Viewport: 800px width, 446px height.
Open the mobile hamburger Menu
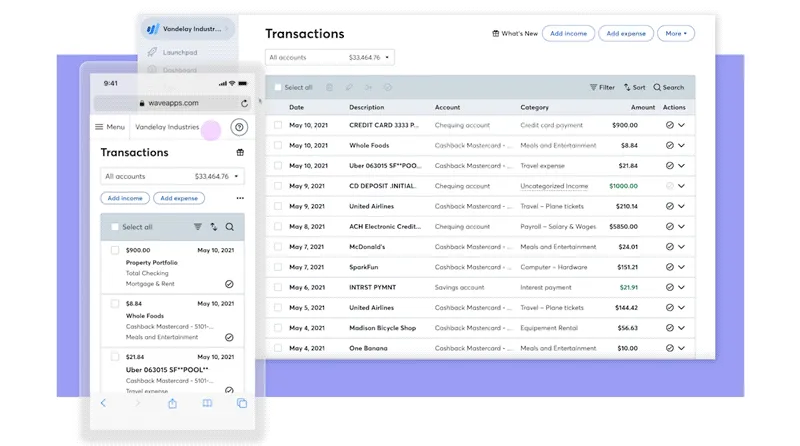tap(110, 127)
